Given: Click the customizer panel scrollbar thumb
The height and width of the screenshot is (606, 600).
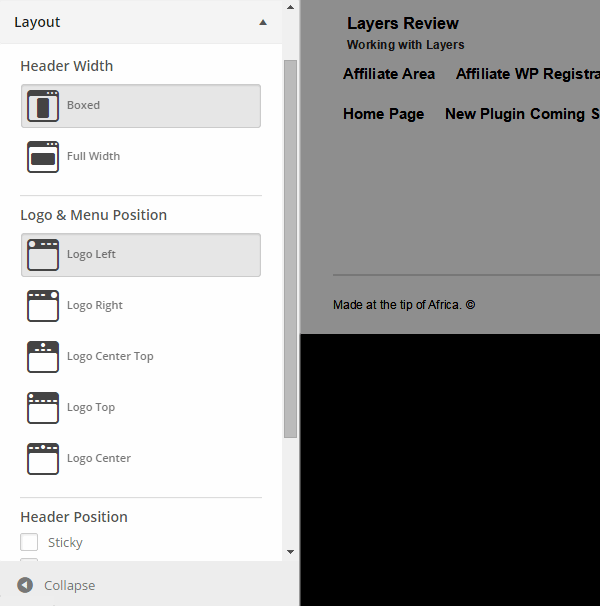Looking at the screenshot, I should (290, 249).
